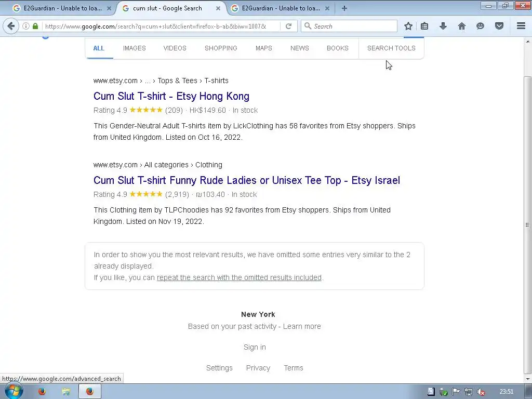Switch to IMAGES results
This screenshot has height=399, width=532.
pos(135,48)
